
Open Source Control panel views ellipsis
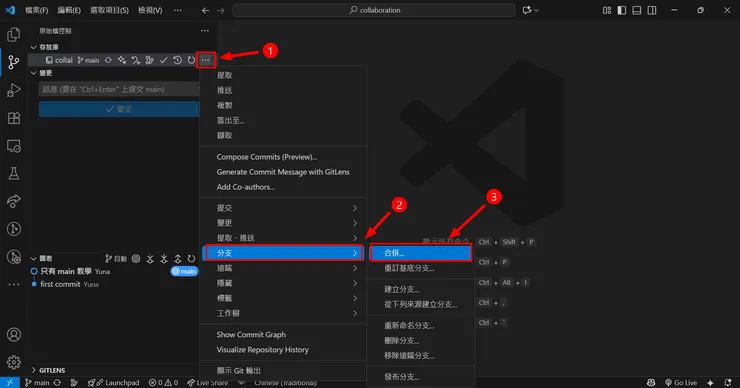click(x=205, y=31)
